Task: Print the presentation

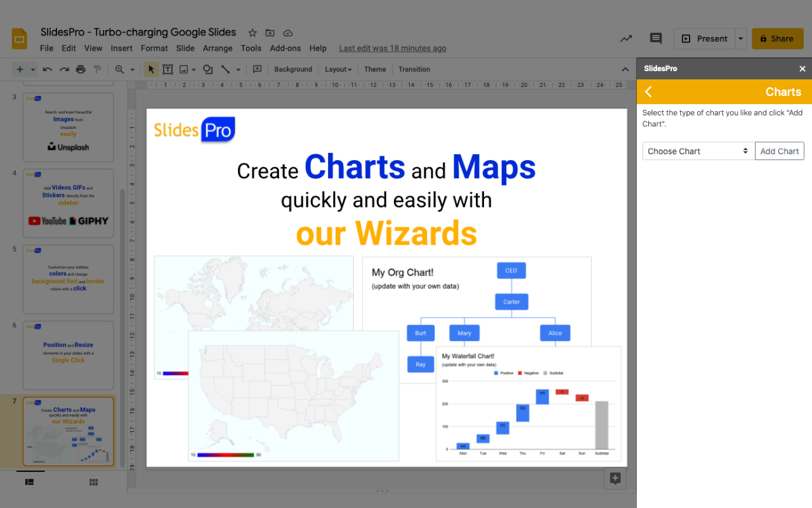Action: [81, 69]
